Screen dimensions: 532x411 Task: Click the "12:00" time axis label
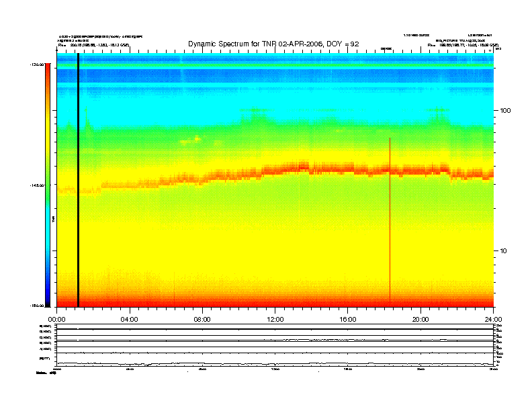tap(275, 320)
